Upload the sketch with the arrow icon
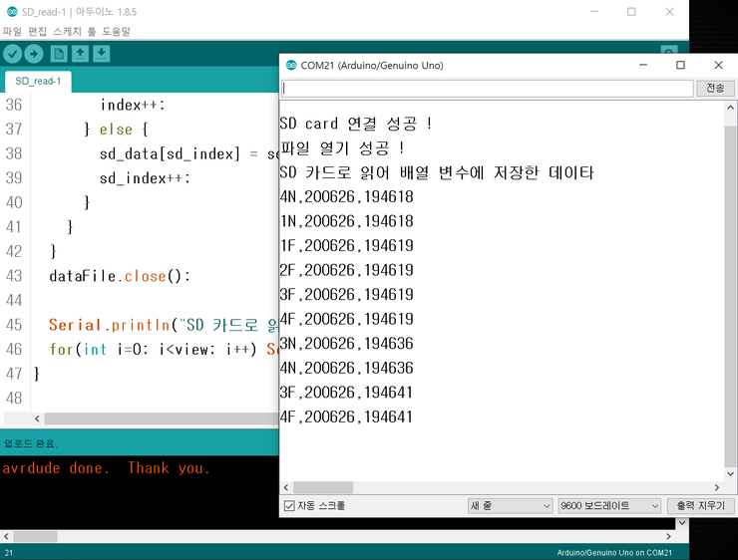The width and height of the screenshot is (738, 560). pyautogui.click(x=34, y=54)
